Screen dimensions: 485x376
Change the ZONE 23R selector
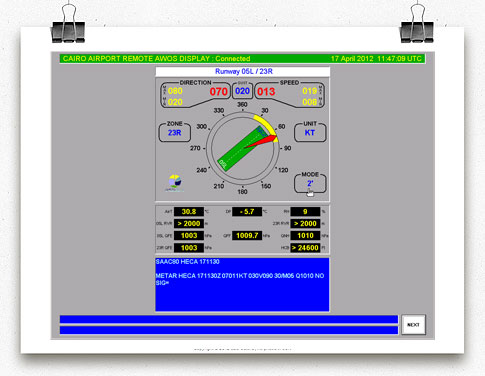point(175,132)
